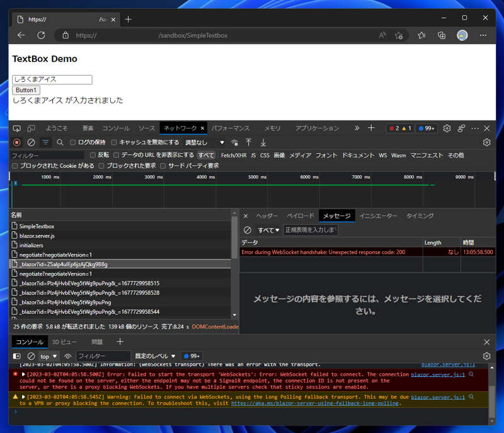
Task: Focus the page text box しろくまアイス
Action: click(52, 79)
